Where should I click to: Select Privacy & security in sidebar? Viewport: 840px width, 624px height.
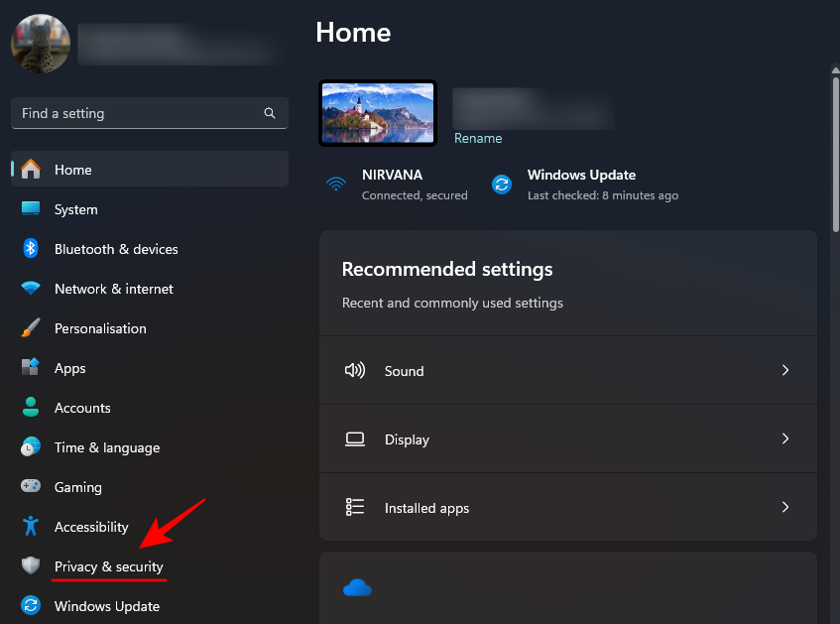coord(150,566)
